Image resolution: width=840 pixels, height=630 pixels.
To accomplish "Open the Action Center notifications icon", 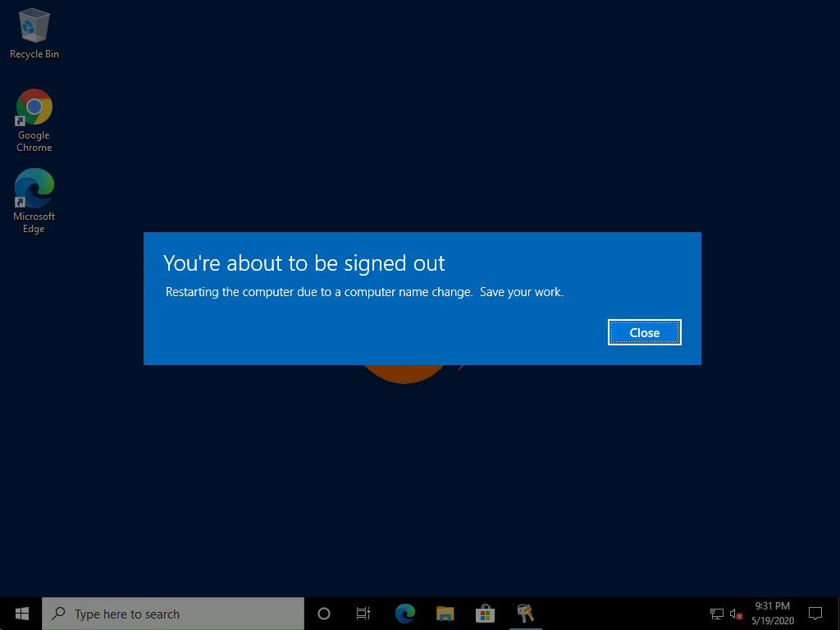I will (815, 614).
